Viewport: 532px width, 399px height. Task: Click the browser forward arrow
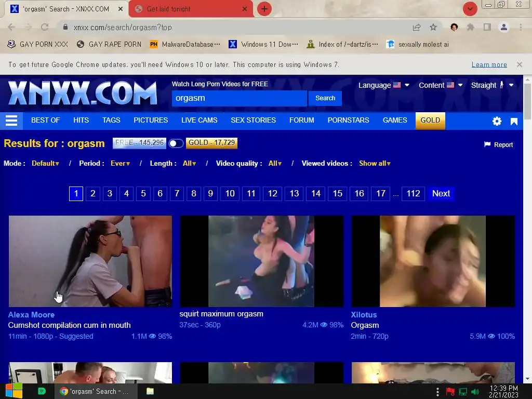[x=28, y=27]
